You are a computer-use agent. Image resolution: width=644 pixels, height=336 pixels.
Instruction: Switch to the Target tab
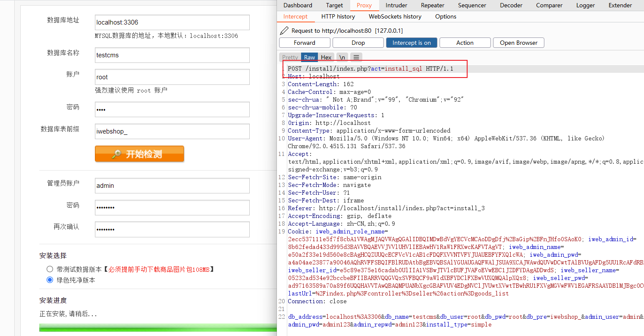[x=334, y=5]
